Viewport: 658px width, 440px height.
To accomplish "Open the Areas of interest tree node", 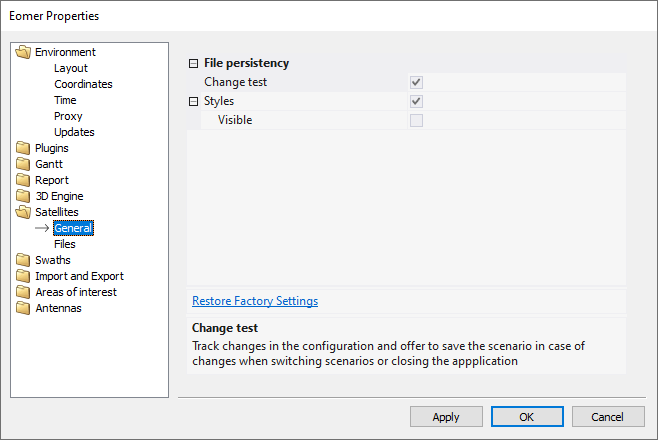I will pos(75,292).
